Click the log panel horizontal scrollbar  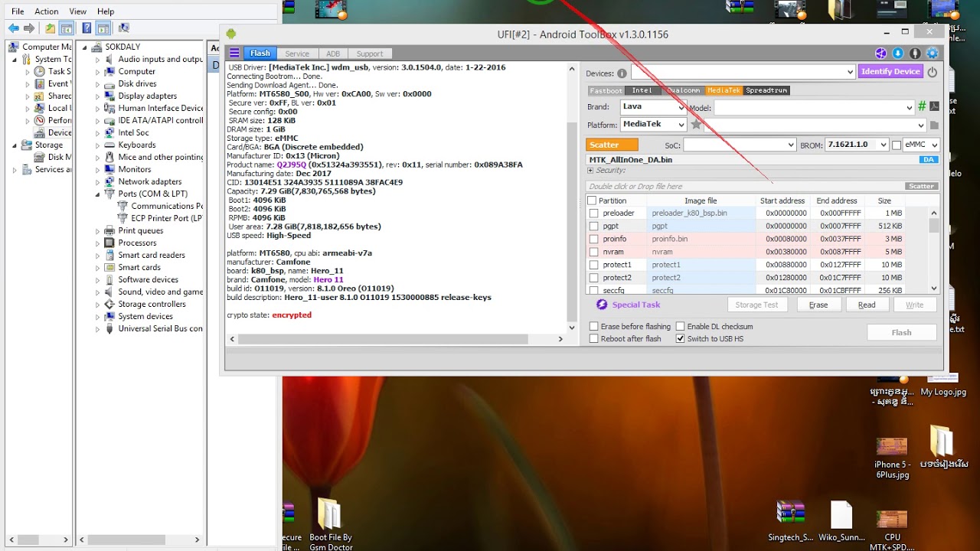[397, 338]
